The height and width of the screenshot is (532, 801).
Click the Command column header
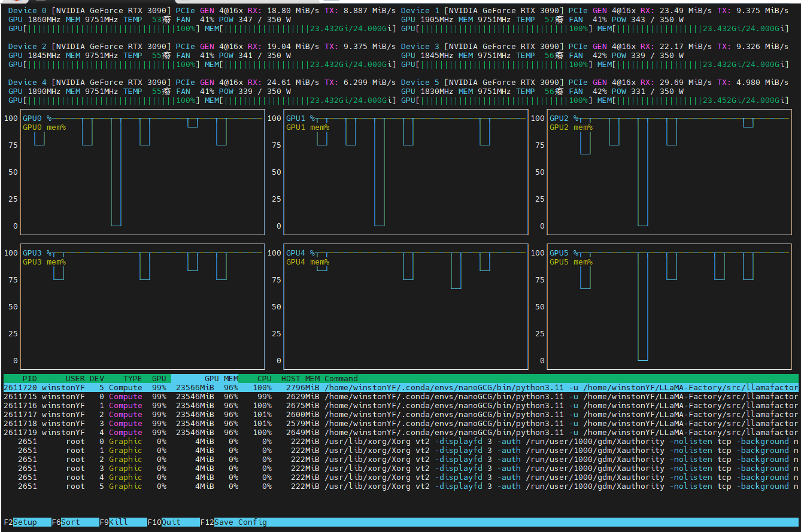[341, 378]
